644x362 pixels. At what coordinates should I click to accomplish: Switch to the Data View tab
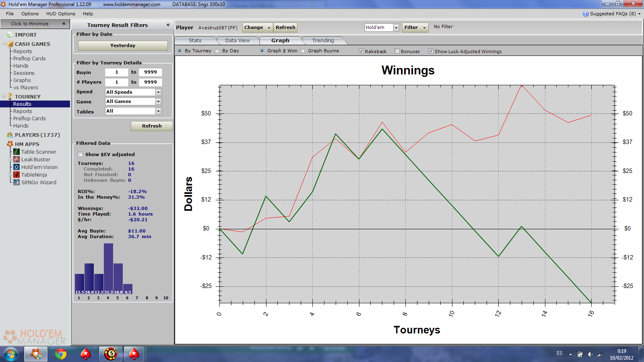pyautogui.click(x=237, y=41)
